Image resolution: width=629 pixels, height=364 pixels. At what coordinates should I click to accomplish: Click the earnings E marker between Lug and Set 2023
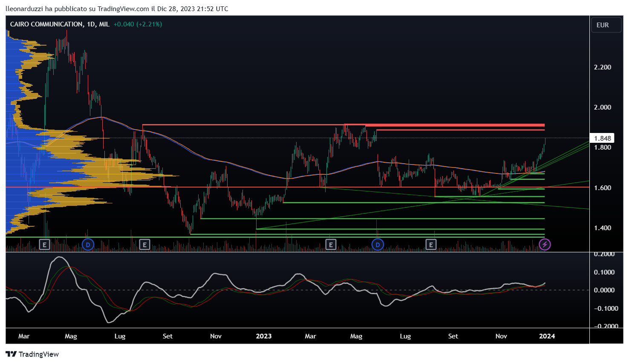pyautogui.click(x=431, y=245)
